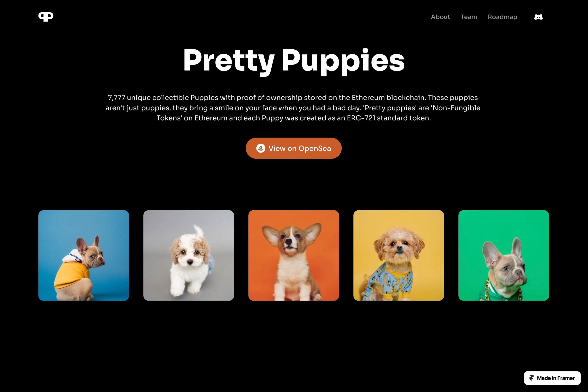This screenshot has width=588, height=392.
Task: Open the Team nav link
Action: tap(469, 17)
